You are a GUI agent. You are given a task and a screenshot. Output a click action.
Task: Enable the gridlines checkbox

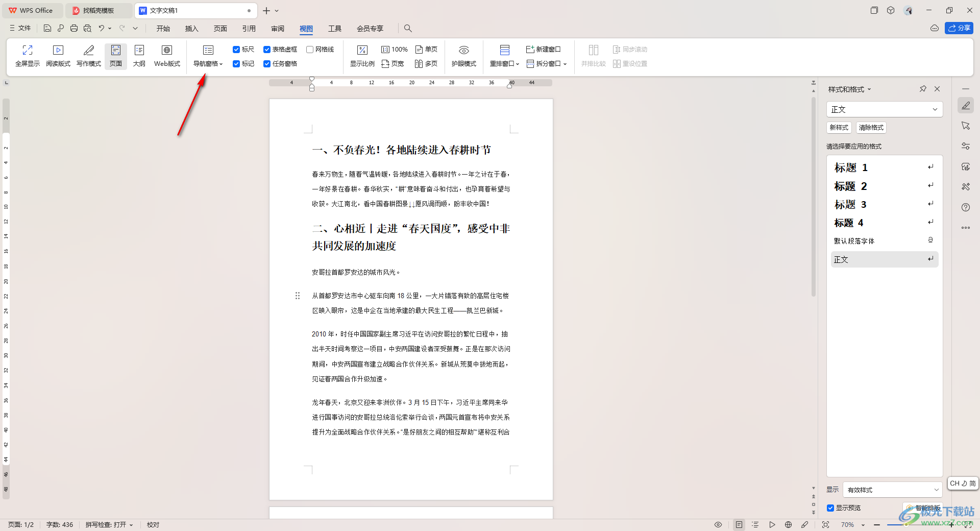tap(310, 50)
